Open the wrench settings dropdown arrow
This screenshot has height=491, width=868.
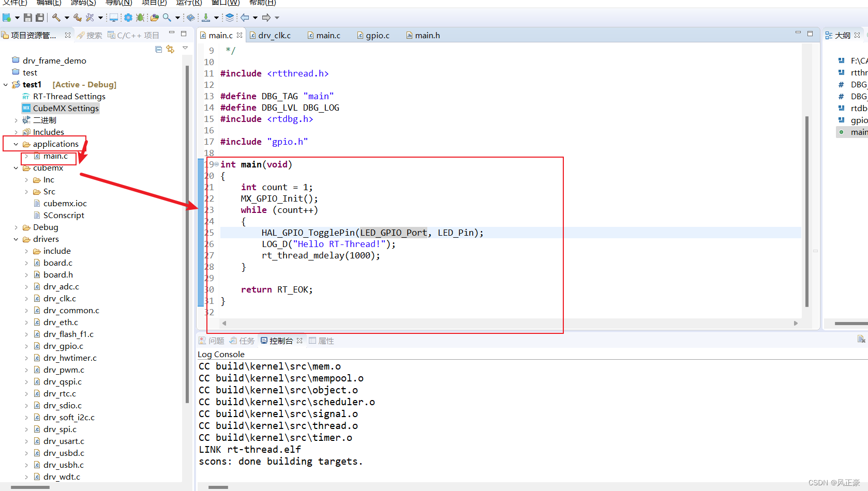coord(100,18)
